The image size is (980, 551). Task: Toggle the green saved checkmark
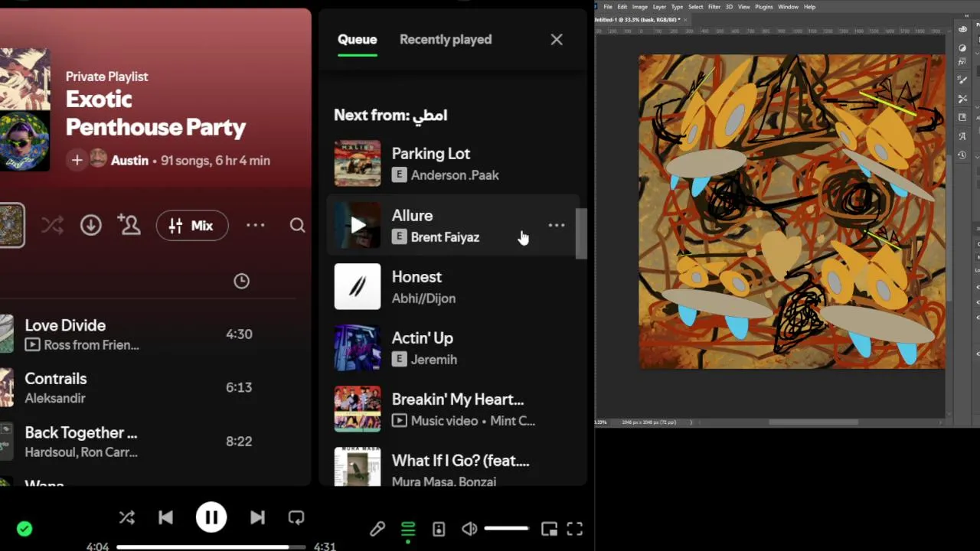coord(24,529)
